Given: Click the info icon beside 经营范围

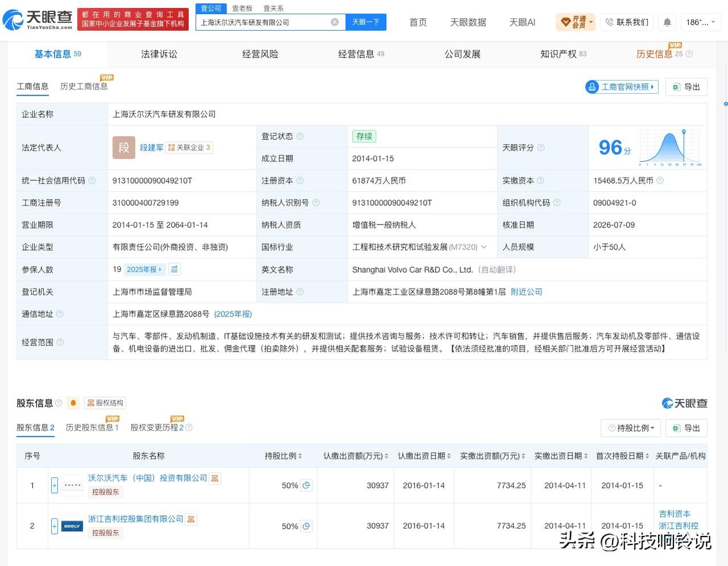Looking at the screenshot, I should (60, 342).
